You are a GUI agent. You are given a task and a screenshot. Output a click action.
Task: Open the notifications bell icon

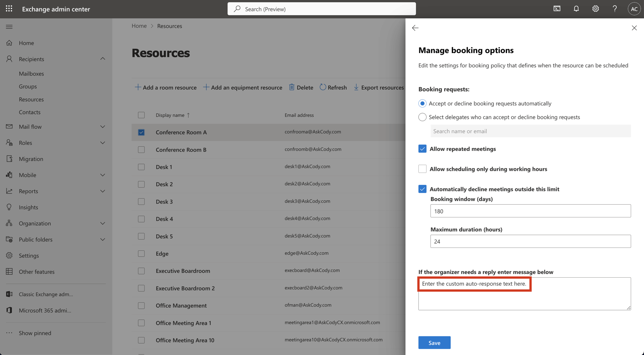[x=576, y=9]
